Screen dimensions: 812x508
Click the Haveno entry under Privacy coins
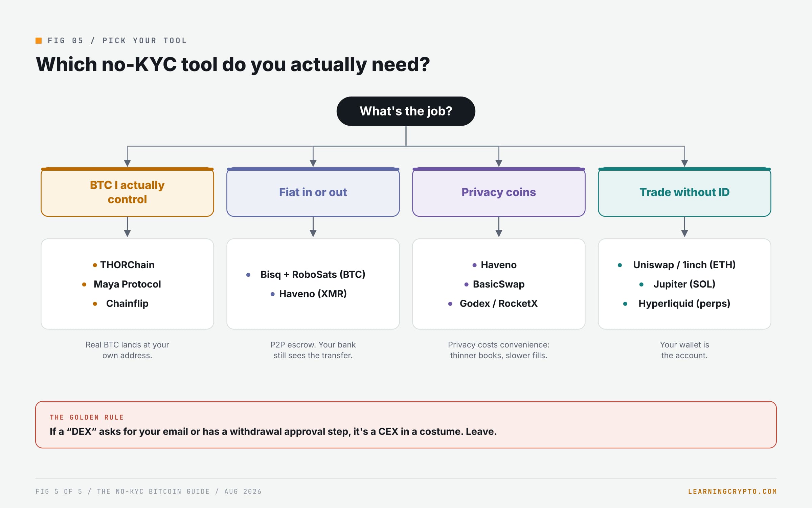[x=499, y=265]
